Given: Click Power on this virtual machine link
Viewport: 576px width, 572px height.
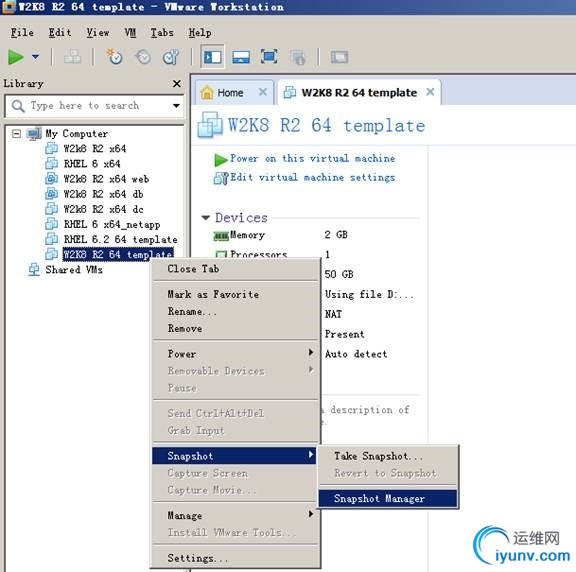Looking at the screenshot, I should coord(312,158).
